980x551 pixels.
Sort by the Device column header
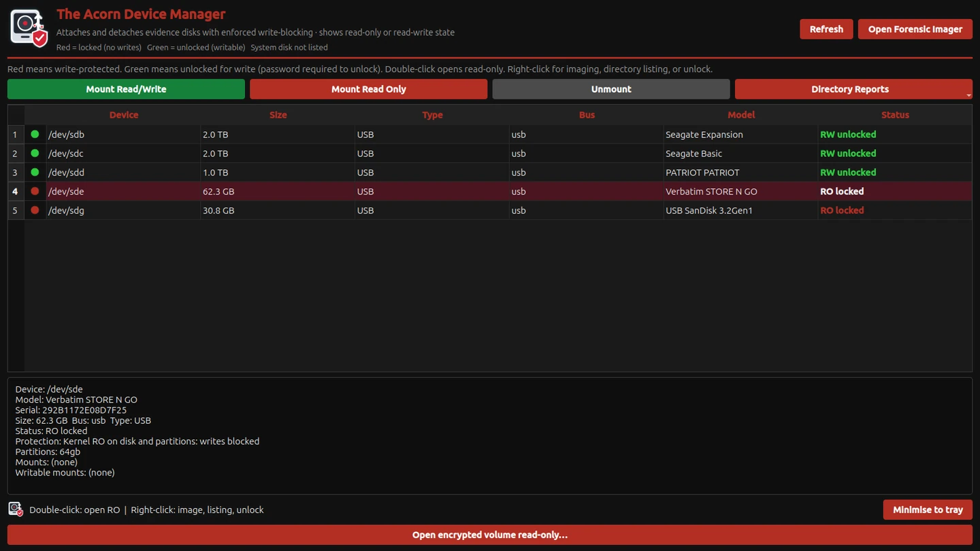(x=124, y=115)
